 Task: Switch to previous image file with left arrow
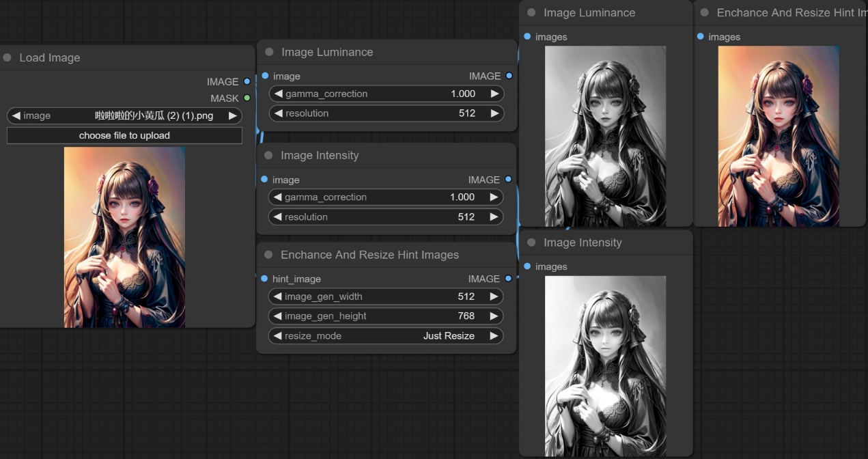pos(16,116)
